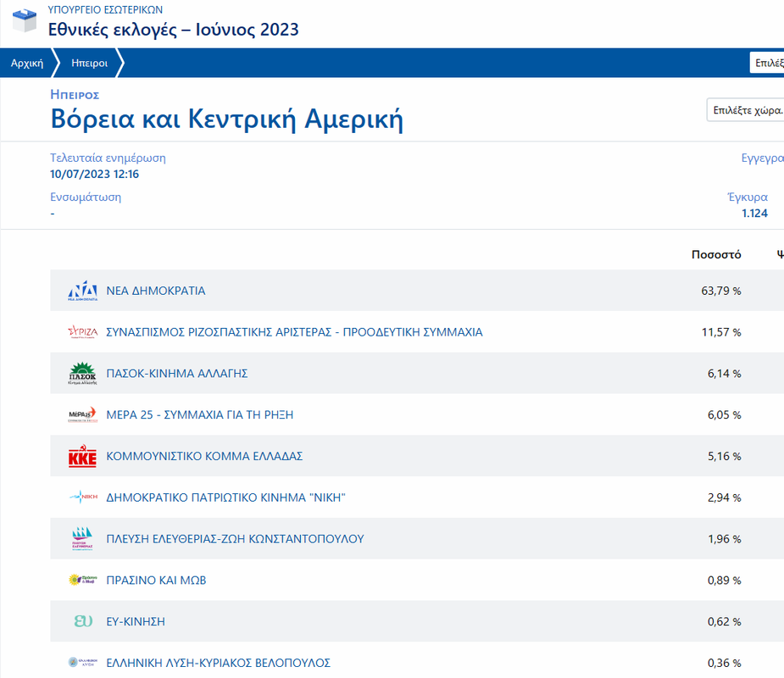
Task: Click the 1,96 % percentage value
Action: pos(724,539)
